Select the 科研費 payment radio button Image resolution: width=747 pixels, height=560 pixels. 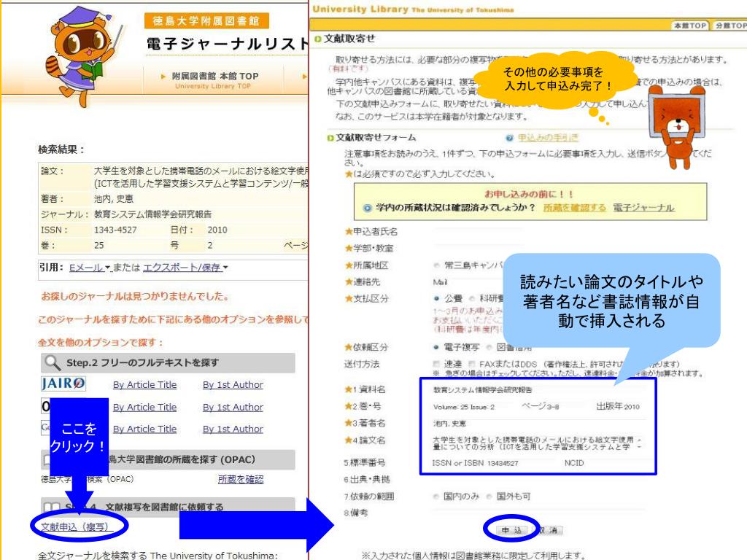[472, 298]
